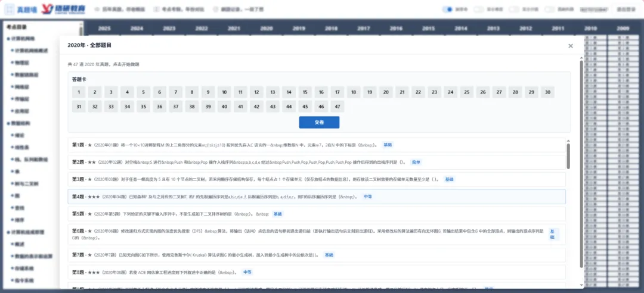Image resolution: width=644 pixels, height=293 pixels.
Task: Submit the paper with 交卷 button
Action: (319, 122)
